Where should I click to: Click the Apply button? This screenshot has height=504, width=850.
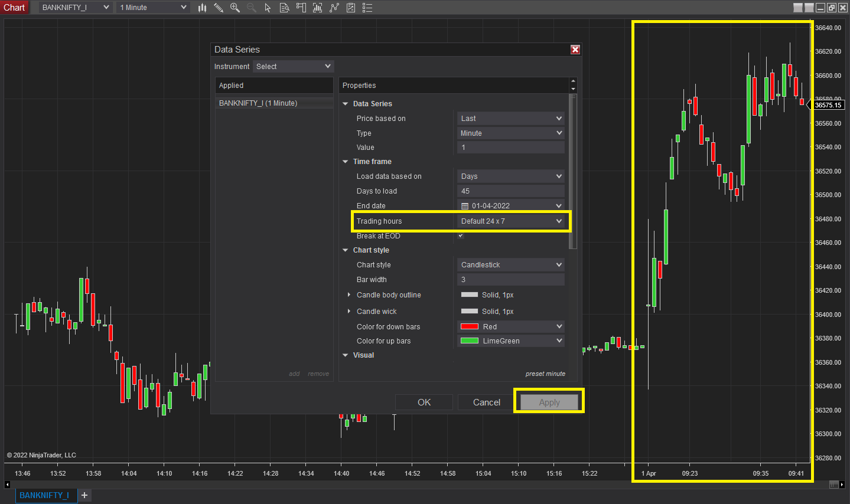(x=549, y=402)
